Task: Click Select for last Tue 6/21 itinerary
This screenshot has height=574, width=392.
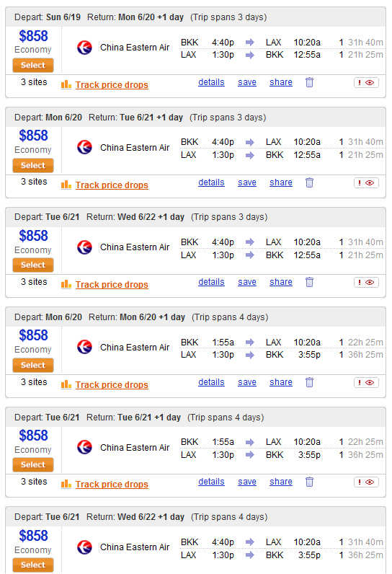Action: click(33, 565)
